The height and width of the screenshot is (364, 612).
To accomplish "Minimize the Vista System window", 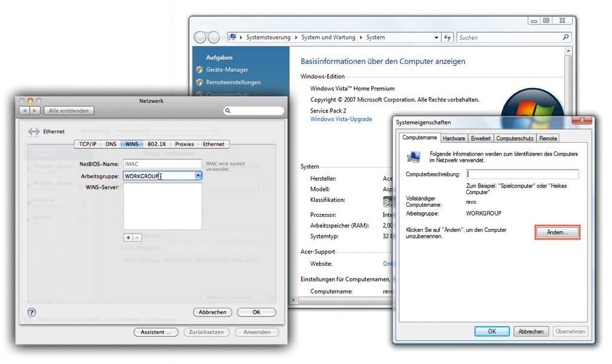I will (534, 20).
